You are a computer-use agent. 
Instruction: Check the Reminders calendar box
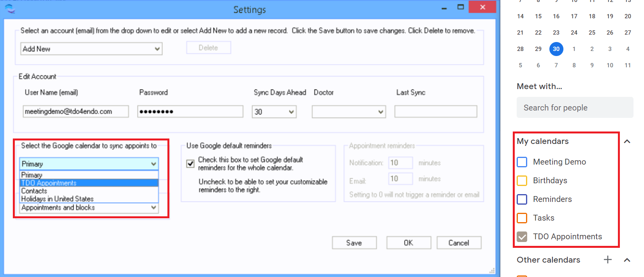point(522,199)
